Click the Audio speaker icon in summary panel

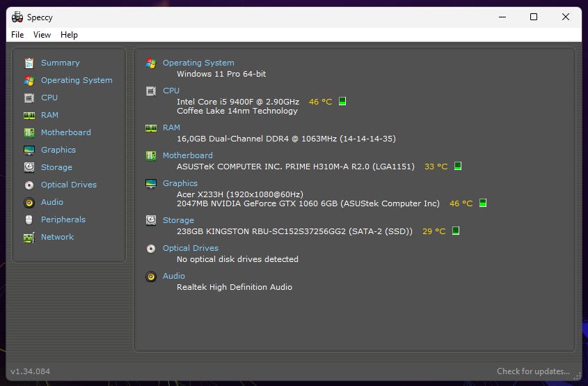151,277
